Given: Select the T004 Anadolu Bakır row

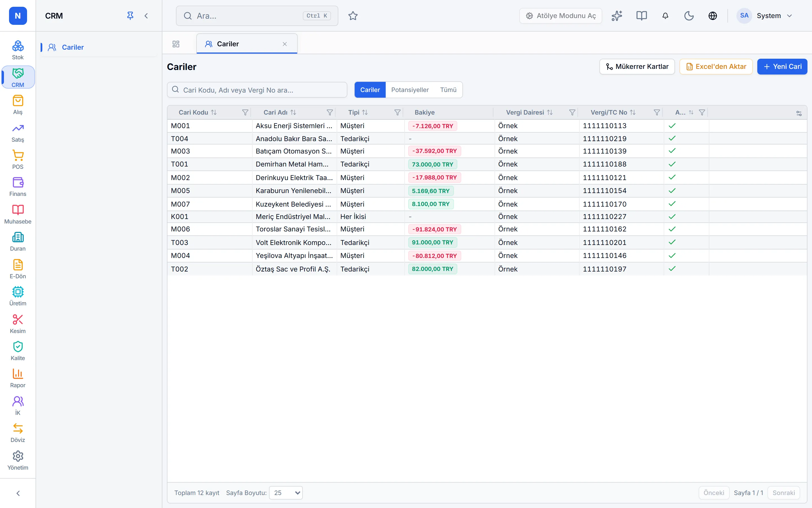Looking at the screenshot, I should [487, 138].
